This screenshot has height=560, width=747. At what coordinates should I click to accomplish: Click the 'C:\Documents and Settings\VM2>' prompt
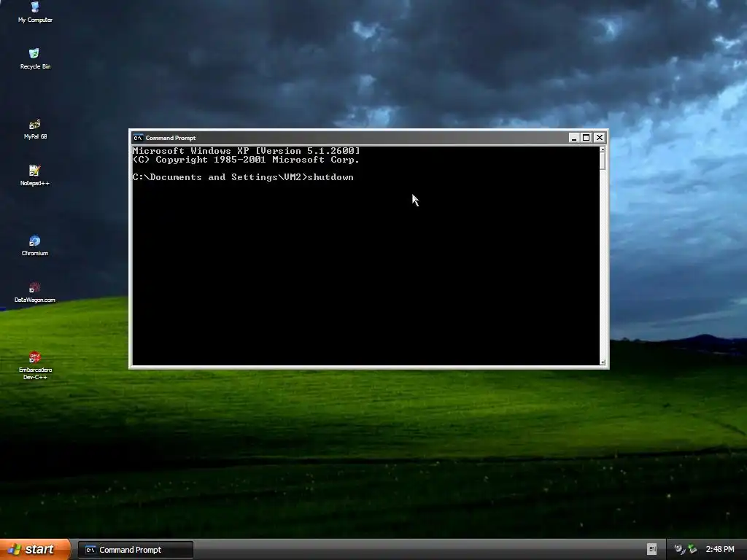pos(220,177)
